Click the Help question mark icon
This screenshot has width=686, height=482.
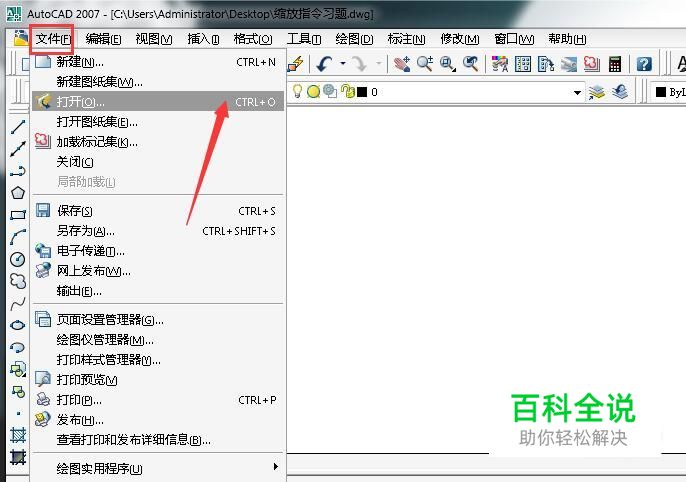click(x=644, y=64)
